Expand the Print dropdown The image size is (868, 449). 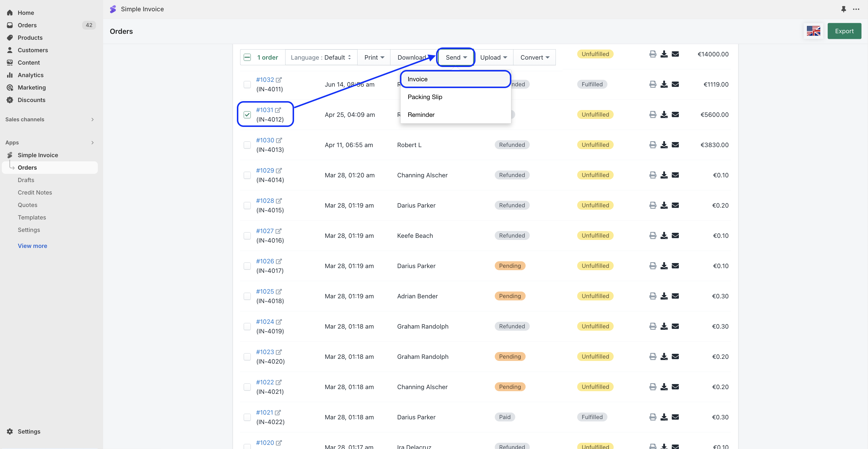[374, 57]
